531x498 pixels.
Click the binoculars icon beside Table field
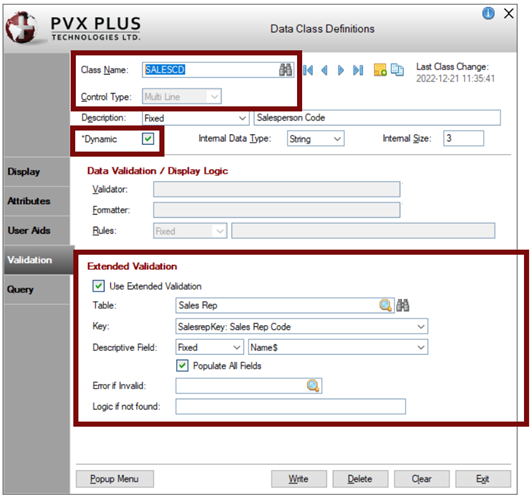(x=403, y=305)
